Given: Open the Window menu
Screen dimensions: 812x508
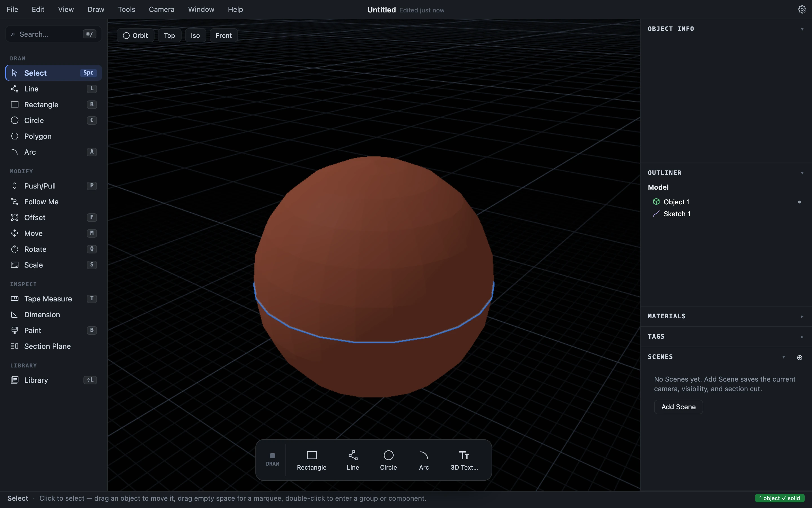Looking at the screenshot, I should [x=201, y=9].
